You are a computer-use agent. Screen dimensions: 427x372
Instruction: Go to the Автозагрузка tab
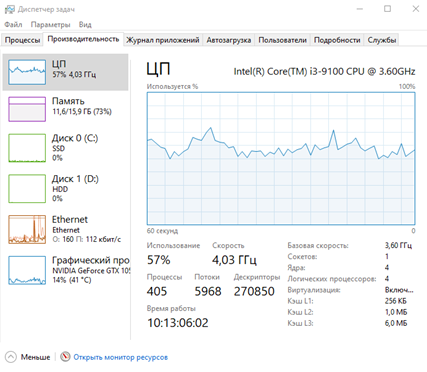tap(229, 40)
